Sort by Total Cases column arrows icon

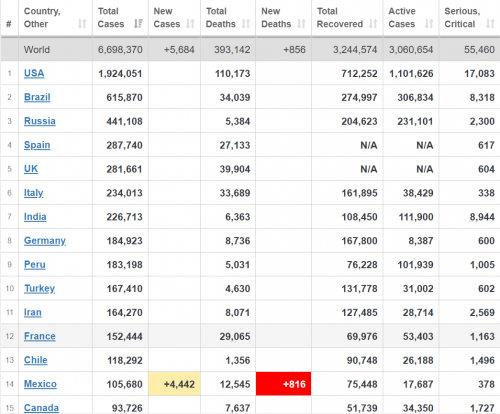(x=138, y=24)
